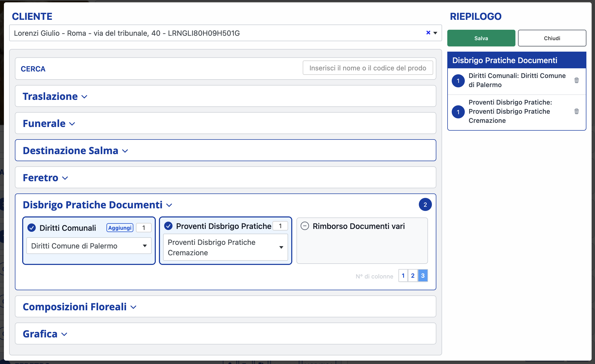Uncheck the Proventi Disbrigo Pratiche checkbox
This screenshot has height=364, width=595.
[x=168, y=226]
